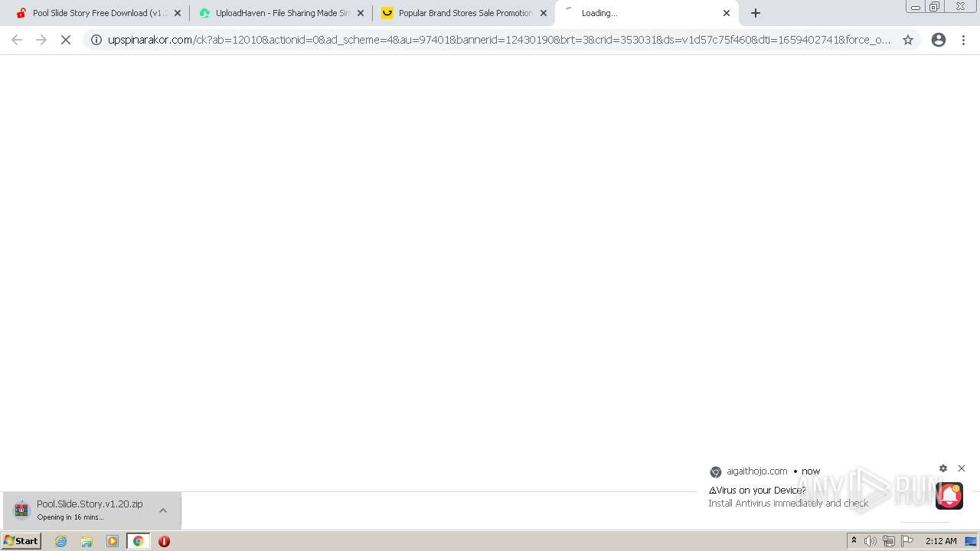Stop loading the page
The image size is (980, 551).
tap(66, 40)
